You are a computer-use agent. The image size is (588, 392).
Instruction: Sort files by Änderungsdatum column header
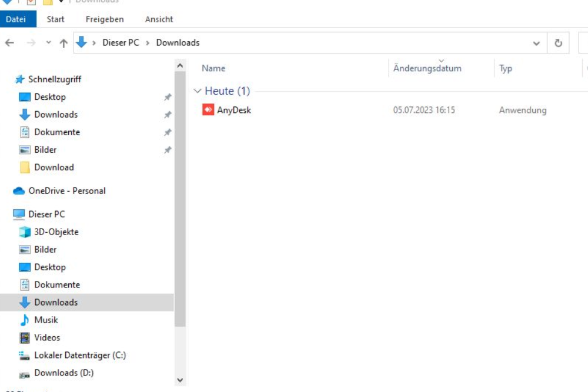point(427,68)
